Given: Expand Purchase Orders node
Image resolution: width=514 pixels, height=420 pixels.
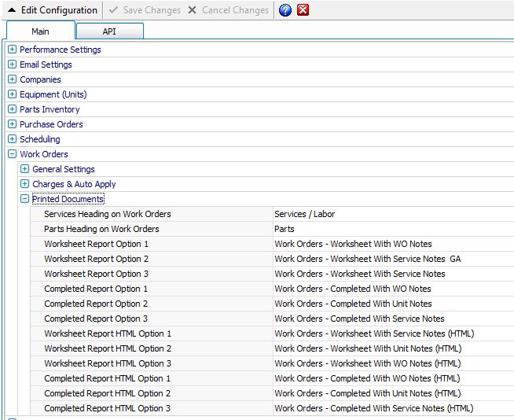Looking at the screenshot, I should point(12,124).
